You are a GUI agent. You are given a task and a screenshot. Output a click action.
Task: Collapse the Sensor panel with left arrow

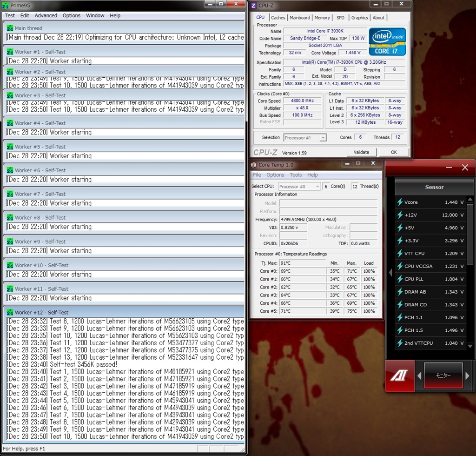pos(390,273)
